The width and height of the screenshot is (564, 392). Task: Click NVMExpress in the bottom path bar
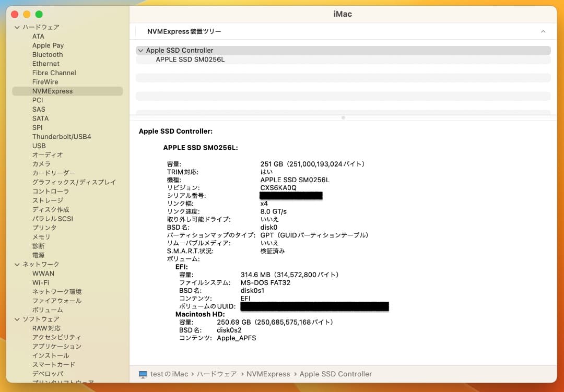pos(268,374)
